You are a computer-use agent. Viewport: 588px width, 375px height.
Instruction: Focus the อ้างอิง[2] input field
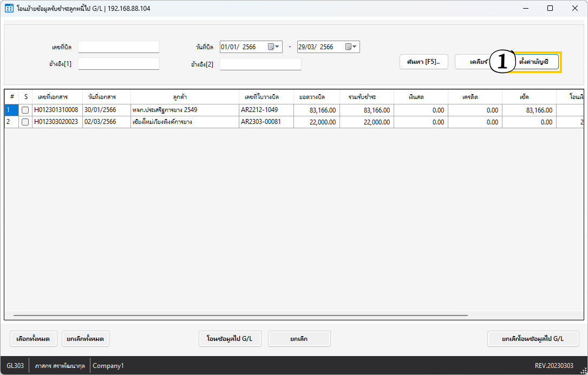click(260, 64)
